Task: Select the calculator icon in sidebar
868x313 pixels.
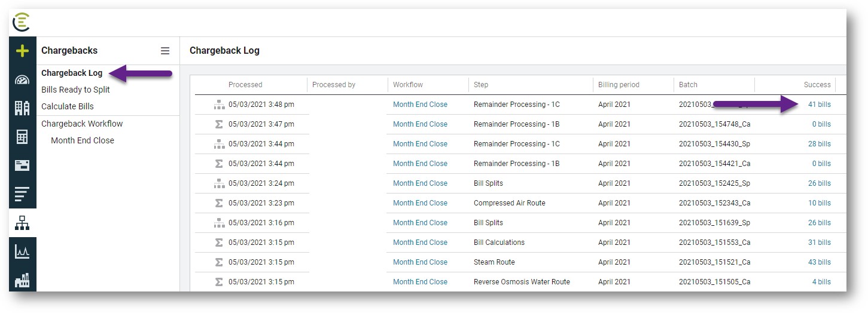Action: coord(22,137)
